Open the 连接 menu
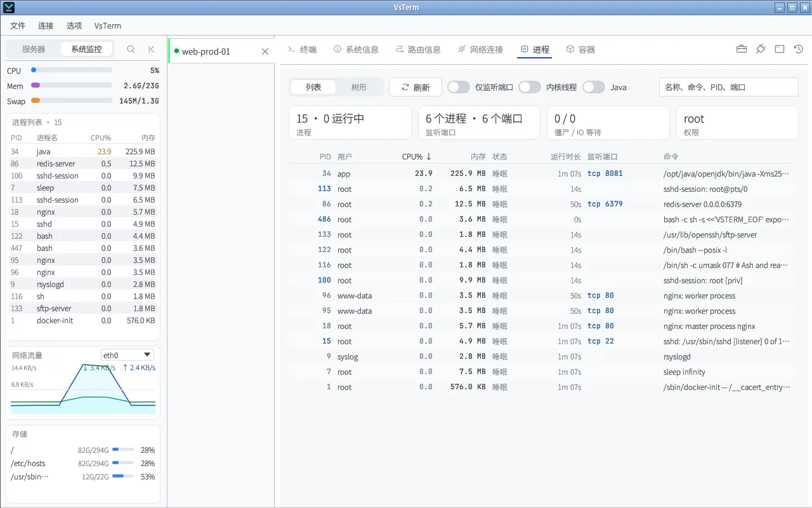The width and height of the screenshot is (812, 508). 46,25
